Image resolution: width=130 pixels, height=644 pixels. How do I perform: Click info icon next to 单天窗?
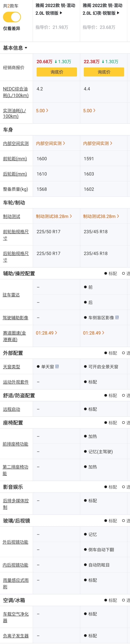click(57, 366)
